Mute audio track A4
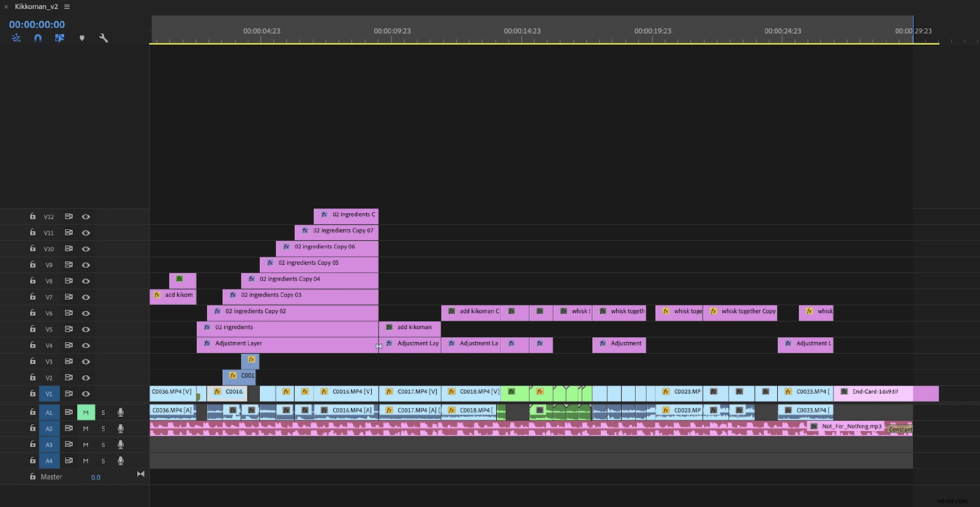This screenshot has width=980, height=507. tap(86, 460)
